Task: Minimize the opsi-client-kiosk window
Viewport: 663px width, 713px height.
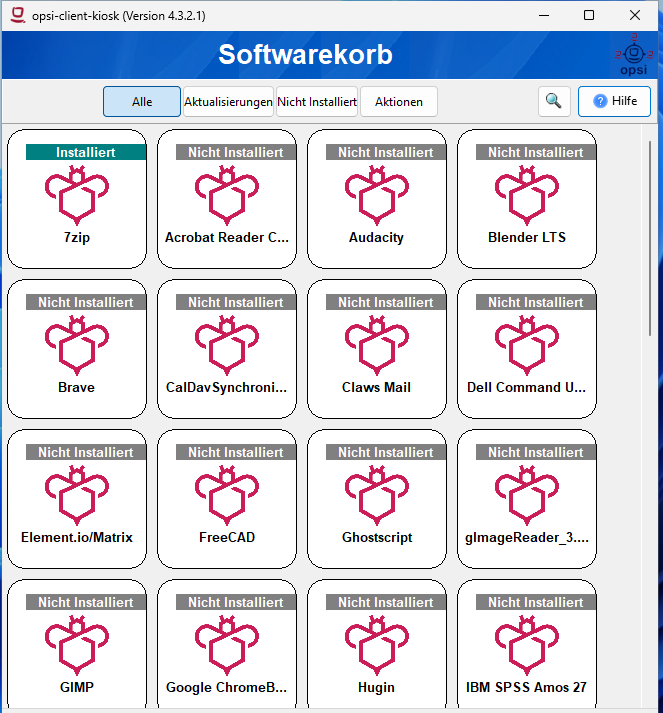Action: [x=544, y=15]
